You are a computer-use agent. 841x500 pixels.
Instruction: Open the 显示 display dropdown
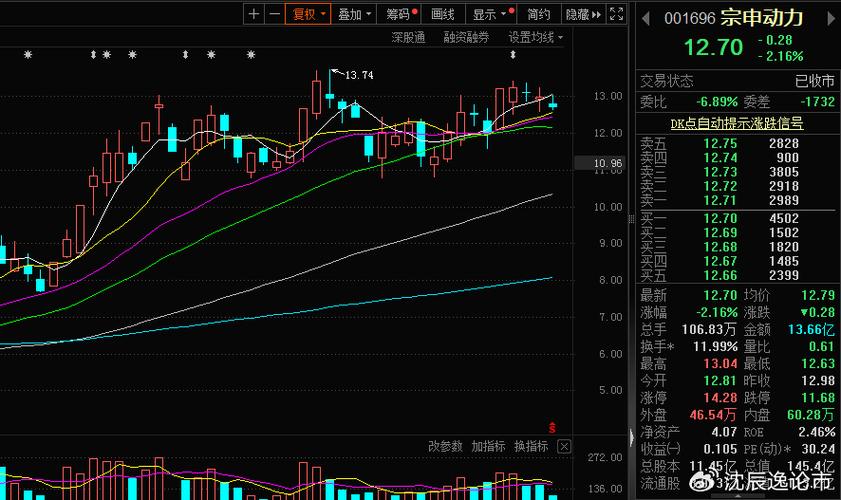click(491, 14)
